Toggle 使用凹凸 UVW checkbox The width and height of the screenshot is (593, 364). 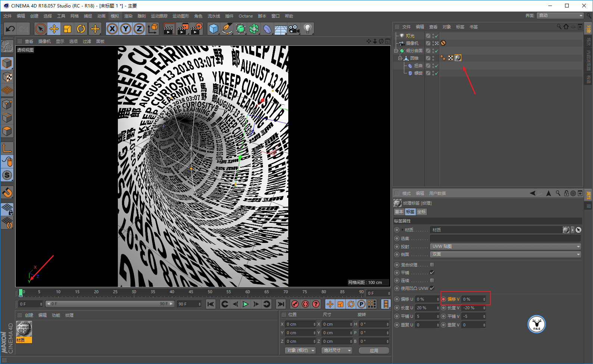[x=432, y=288]
